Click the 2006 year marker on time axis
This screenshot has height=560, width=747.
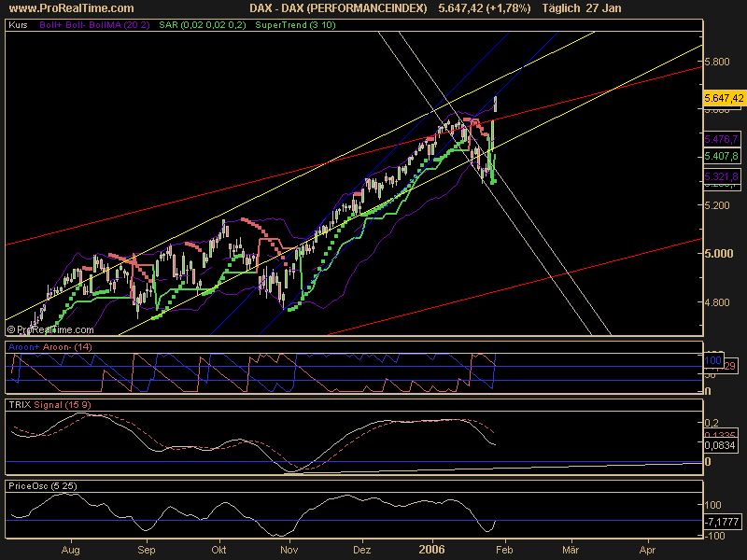click(431, 550)
